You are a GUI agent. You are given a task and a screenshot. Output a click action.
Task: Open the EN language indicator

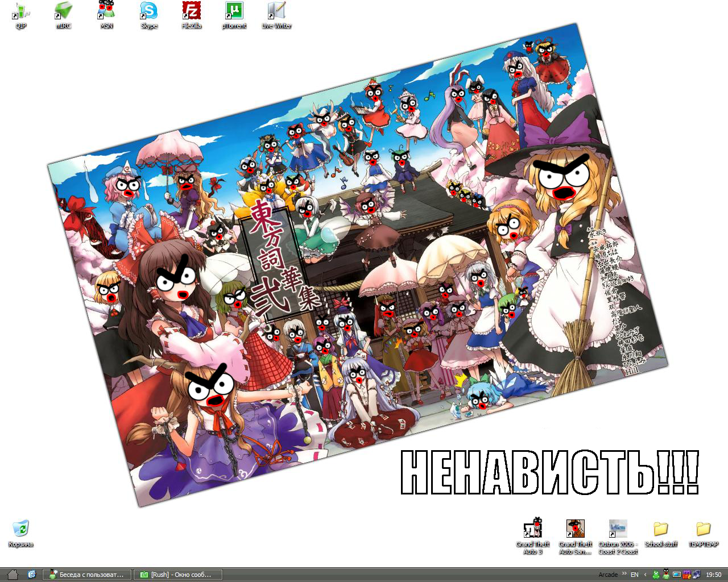[634, 575]
